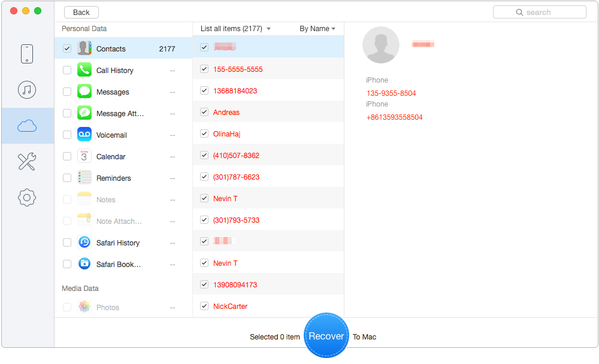Uncheck the Contacts category checkbox

67,48
